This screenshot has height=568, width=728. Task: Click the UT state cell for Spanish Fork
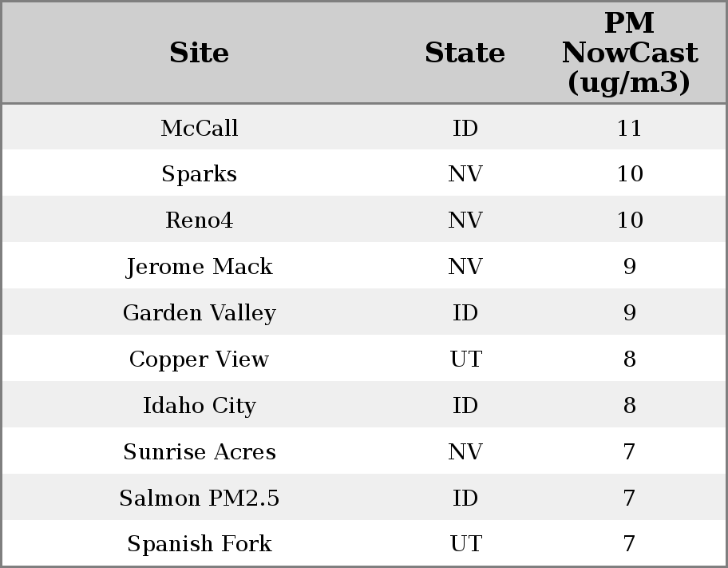click(465, 544)
